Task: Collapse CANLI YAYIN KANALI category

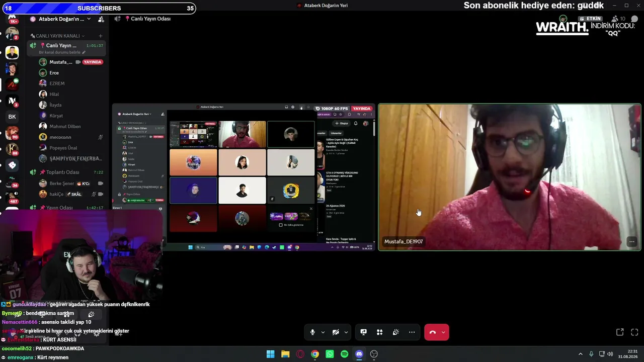Action: point(57,36)
